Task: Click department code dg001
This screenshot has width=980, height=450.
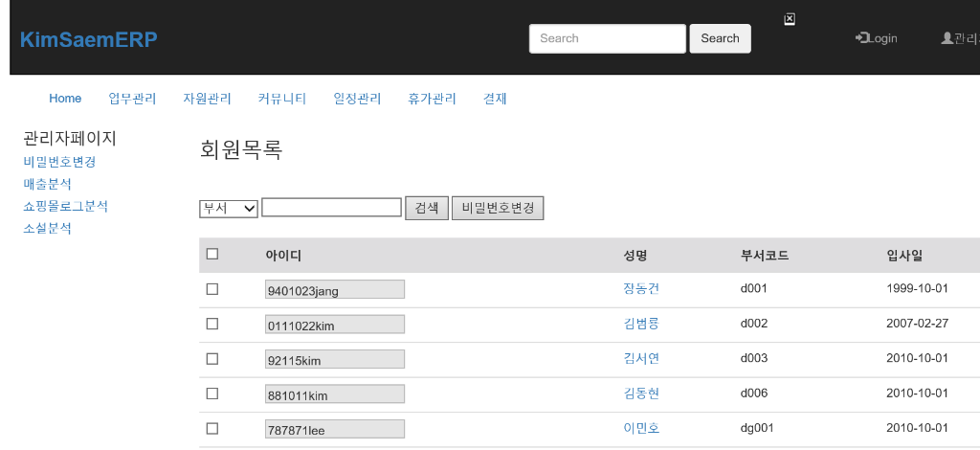Action: (x=757, y=428)
